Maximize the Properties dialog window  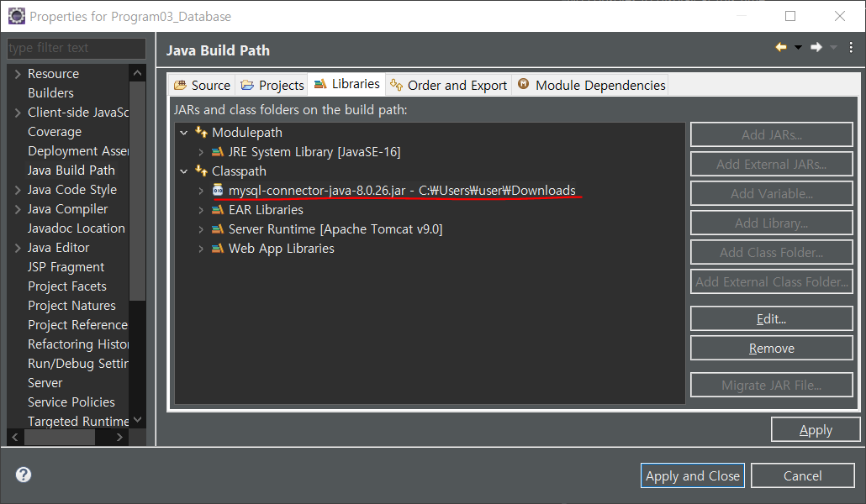[790, 16]
